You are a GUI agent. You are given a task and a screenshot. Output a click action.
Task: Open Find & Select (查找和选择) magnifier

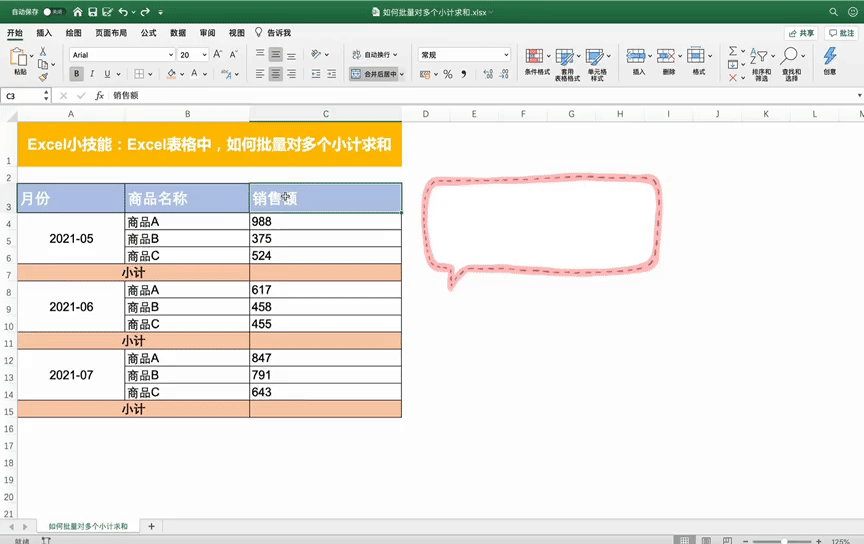pos(791,64)
